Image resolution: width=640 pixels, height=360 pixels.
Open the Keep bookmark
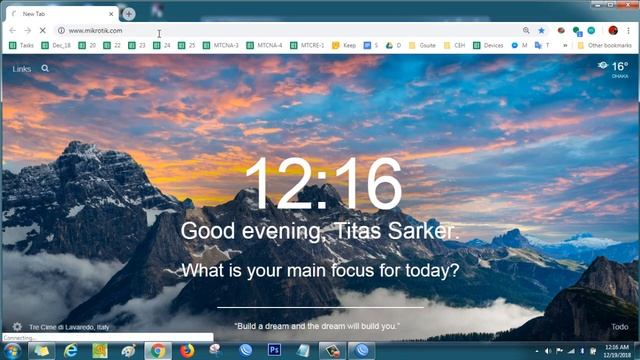(x=344, y=45)
